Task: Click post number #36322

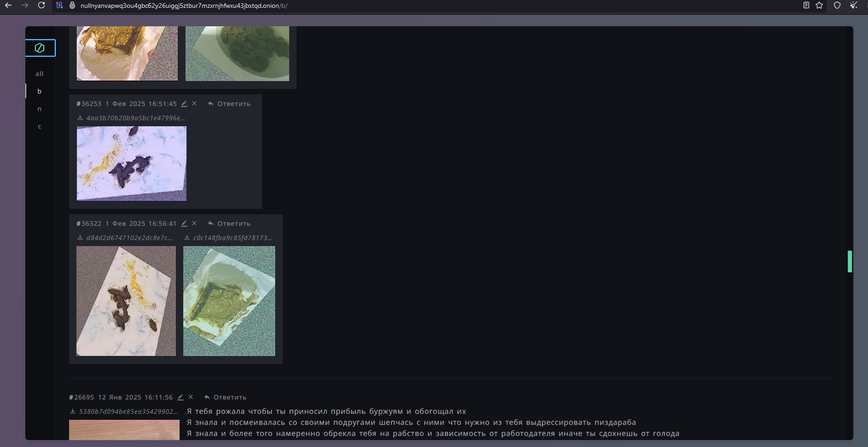Action: pos(89,223)
